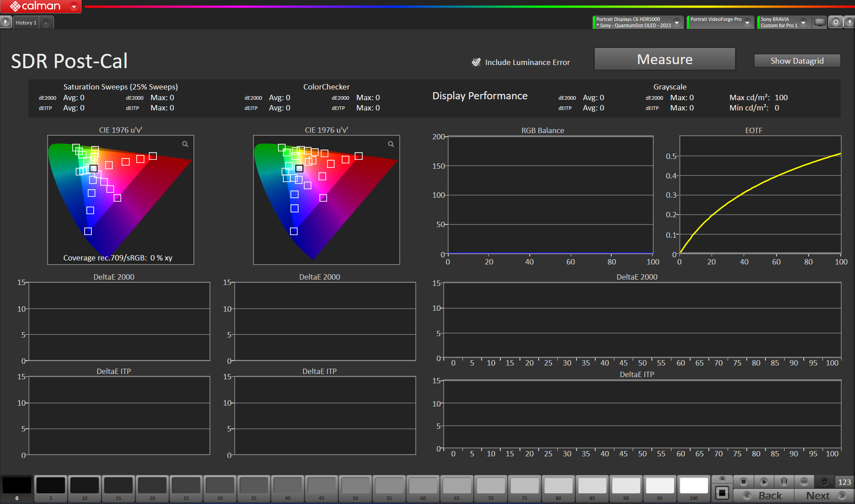Toggle Include Luminance Error checkbox

(x=476, y=62)
